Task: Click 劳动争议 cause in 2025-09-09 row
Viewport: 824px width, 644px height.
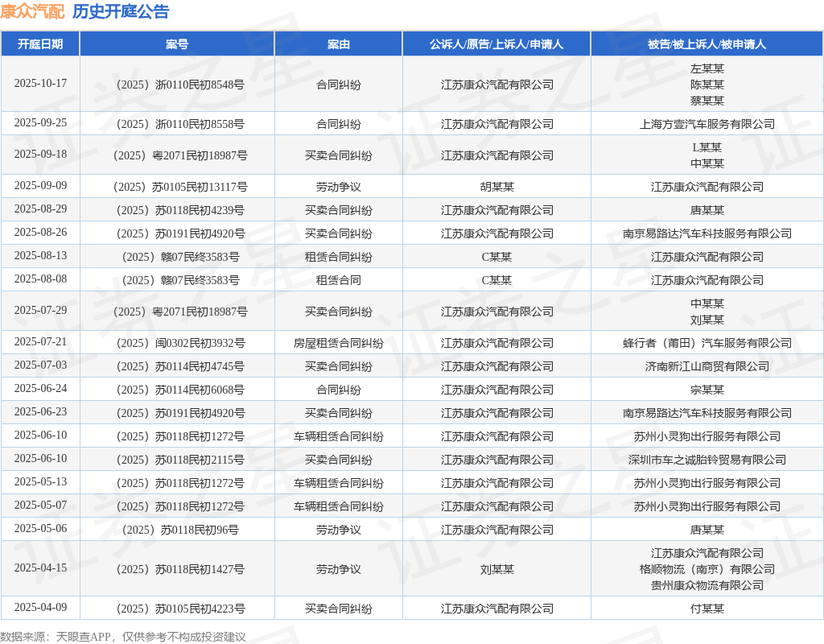Action: [339, 187]
